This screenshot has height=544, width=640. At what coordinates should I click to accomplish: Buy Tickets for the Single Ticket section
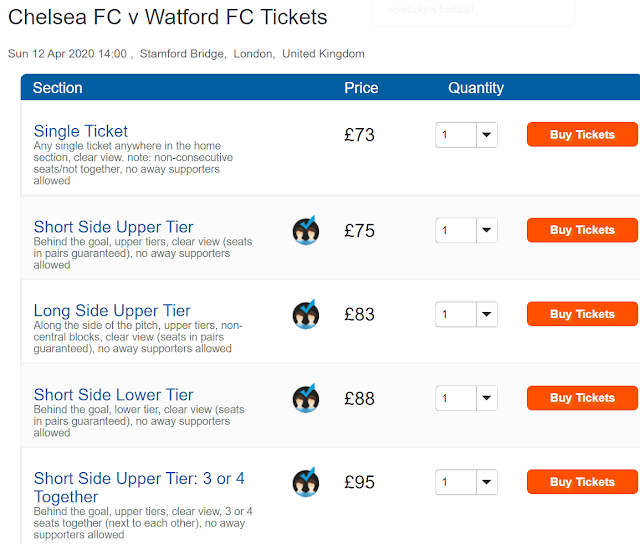tap(582, 135)
